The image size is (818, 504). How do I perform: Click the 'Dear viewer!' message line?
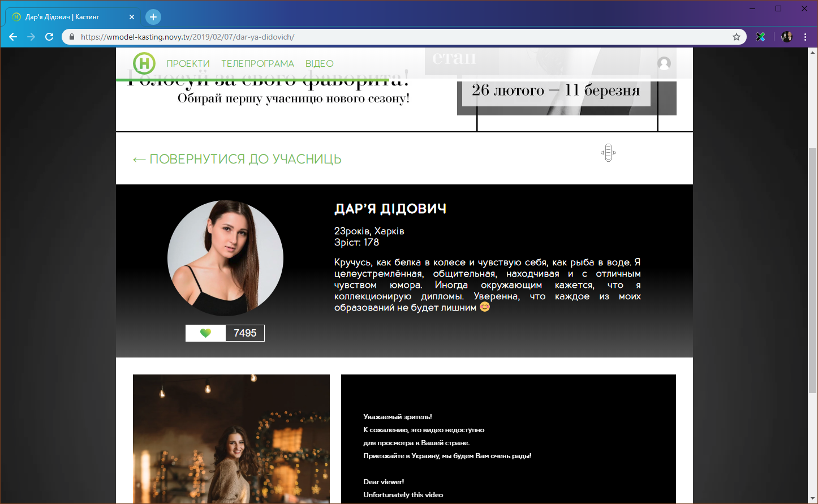tap(384, 482)
